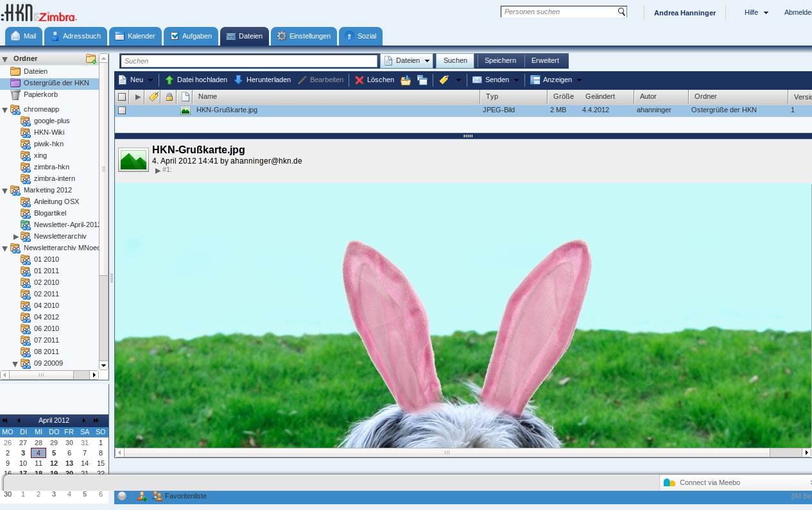Click the Herunterladen blue arrow icon
Screen dimensions: 812x510
(x=238, y=80)
